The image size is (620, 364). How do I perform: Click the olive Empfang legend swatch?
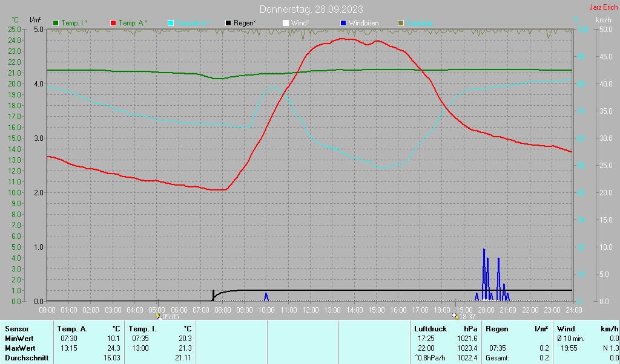tap(401, 24)
